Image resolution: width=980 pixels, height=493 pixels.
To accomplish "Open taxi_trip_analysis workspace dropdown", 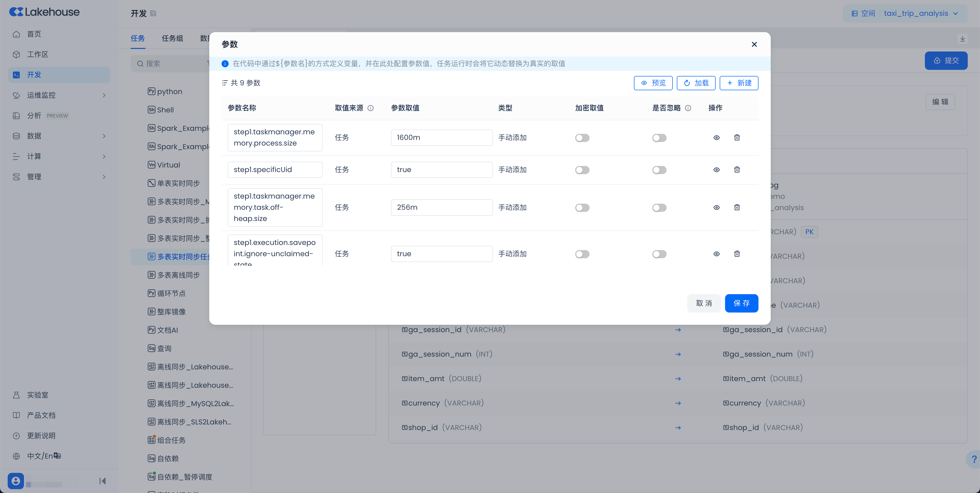I will (920, 13).
